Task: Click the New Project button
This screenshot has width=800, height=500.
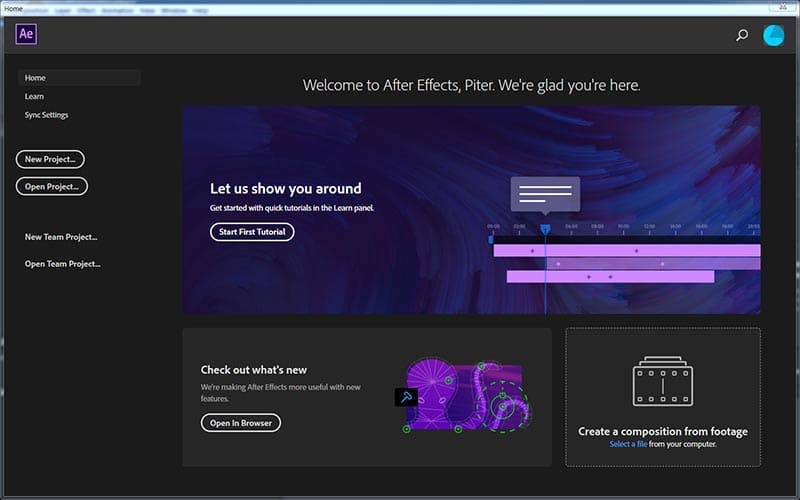Action: 50,159
